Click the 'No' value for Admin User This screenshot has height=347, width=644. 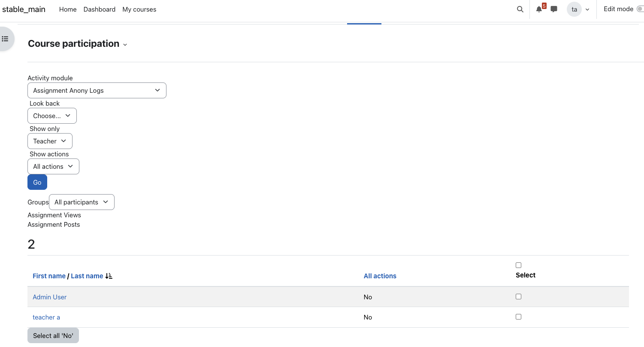368,297
